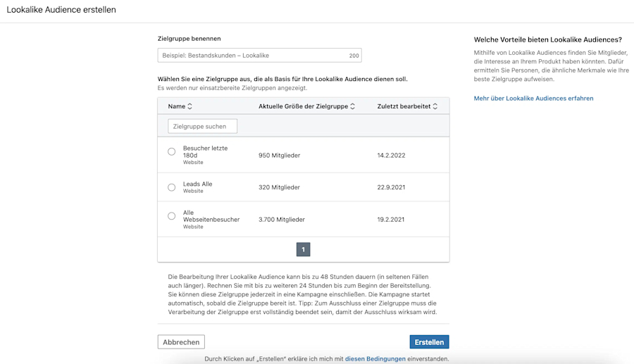Select the Besucher letzte 180d radio button
Viewport: 634px width, 364px height.
pyautogui.click(x=171, y=151)
